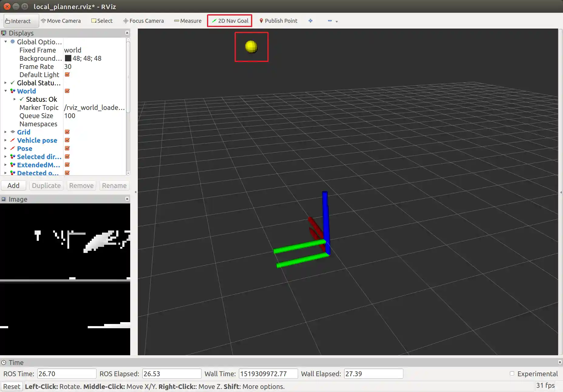Activate the Focus Camera tool
Viewport: 563px width, 392px height.
click(143, 21)
